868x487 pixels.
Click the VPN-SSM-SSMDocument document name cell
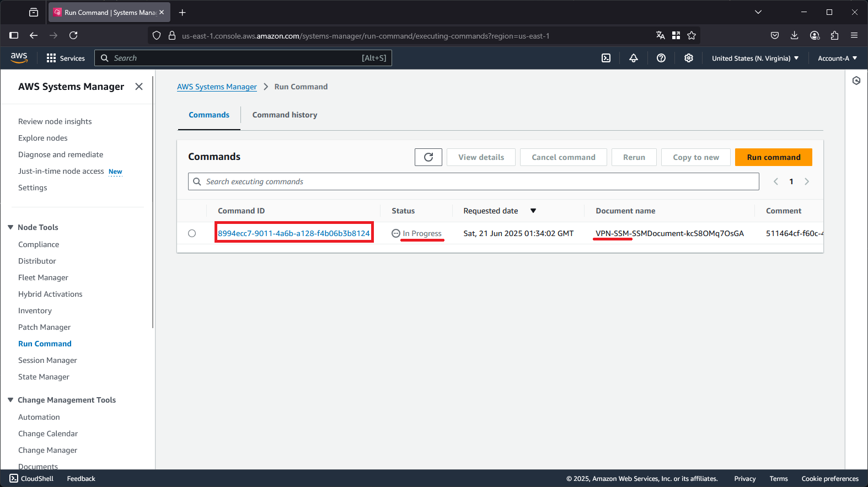point(669,233)
